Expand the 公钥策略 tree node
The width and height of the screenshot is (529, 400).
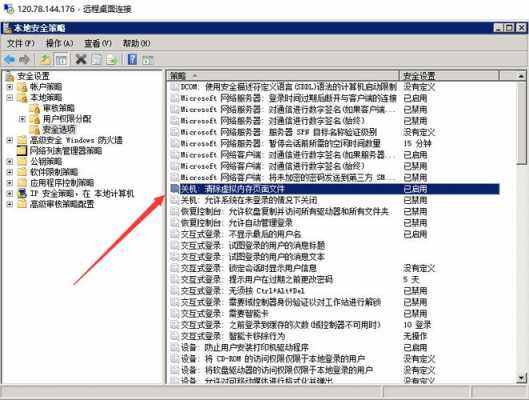10,161
